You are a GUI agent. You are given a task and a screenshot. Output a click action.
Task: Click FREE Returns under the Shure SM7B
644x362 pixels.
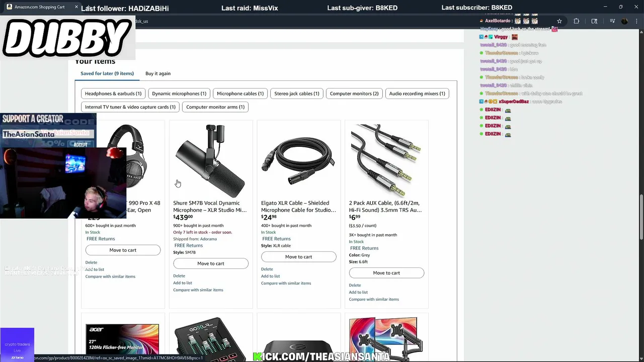click(189, 245)
